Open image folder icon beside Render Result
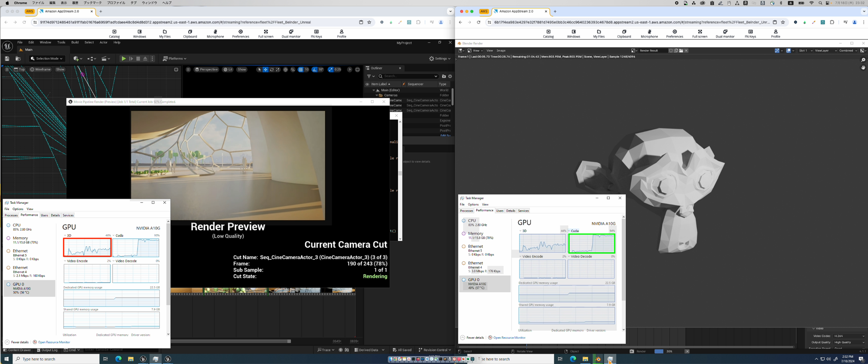The height and width of the screenshot is (364, 868). tap(681, 51)
